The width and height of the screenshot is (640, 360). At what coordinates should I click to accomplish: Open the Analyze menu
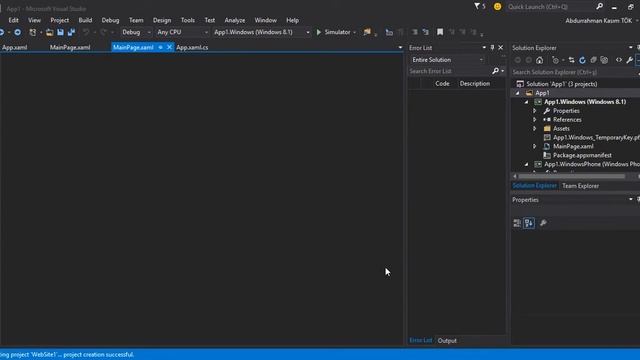tap(235, 20)
